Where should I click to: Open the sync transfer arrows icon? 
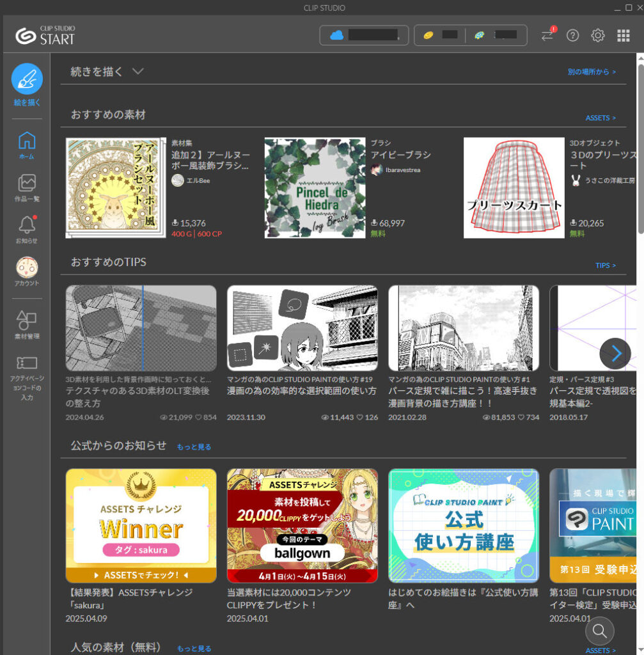(x=547, y=36)
